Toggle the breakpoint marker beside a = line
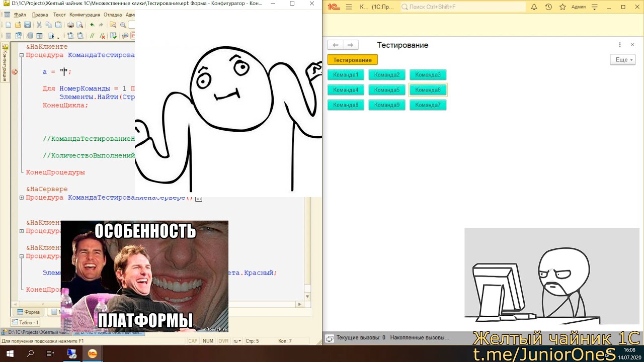The width and height of the screenshot is (644, 362). 15,72
